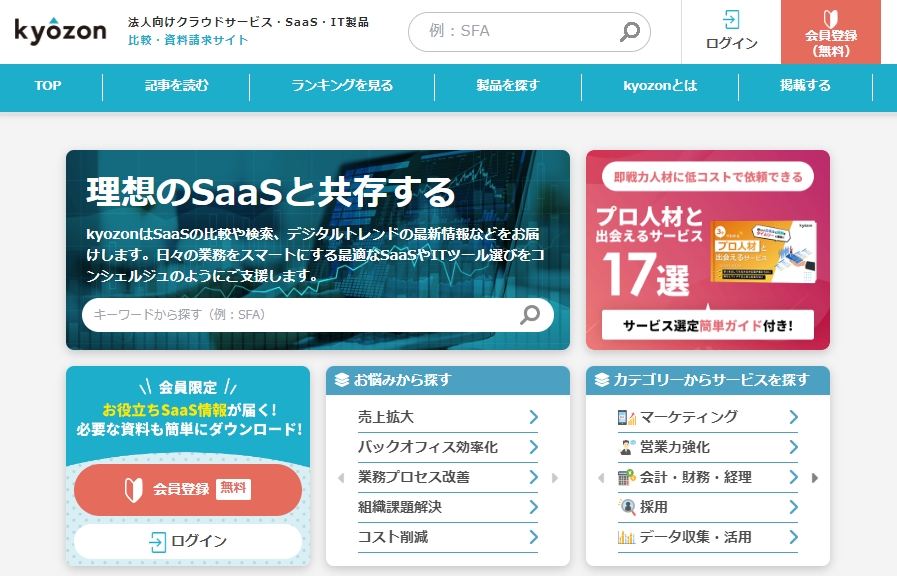
Task: Open kyozonとは in the navigation bar
Action: tap(660, 86)
